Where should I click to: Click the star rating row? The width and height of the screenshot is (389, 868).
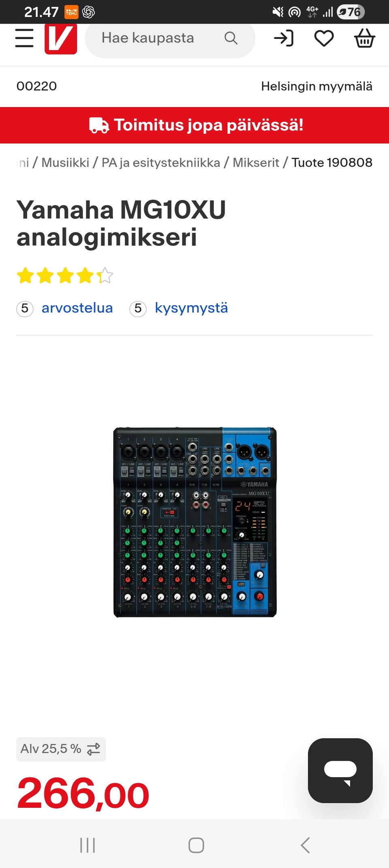click(65, 275)
